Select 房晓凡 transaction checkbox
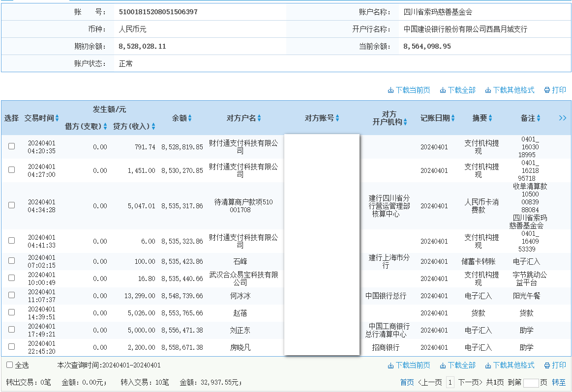 [12, 346]
